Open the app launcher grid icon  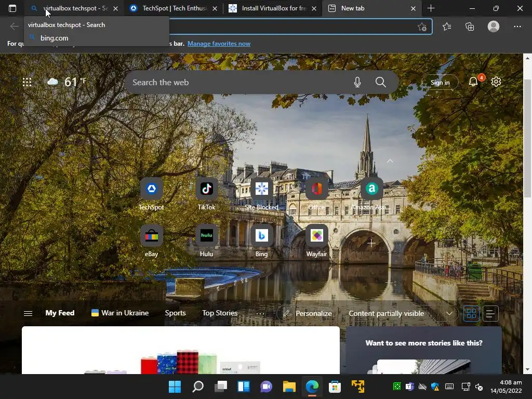click(x=27, y=82)
